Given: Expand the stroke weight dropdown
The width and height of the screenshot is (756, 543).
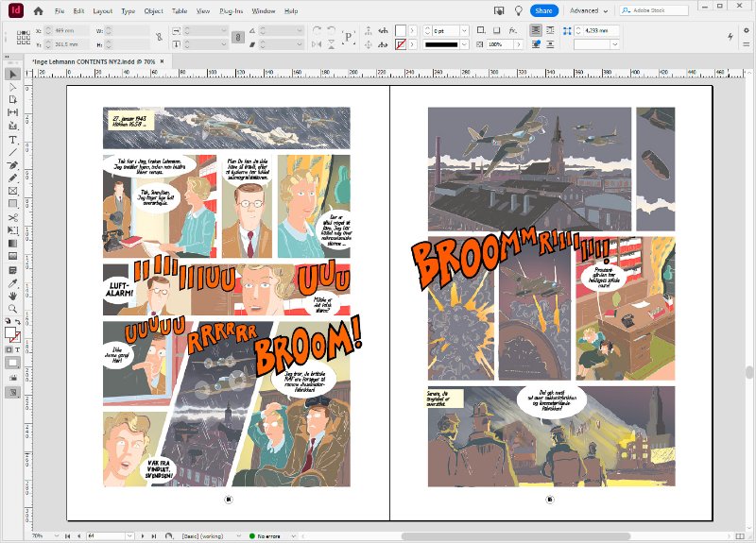Looking at the screenshot, I should coord(464,30).
